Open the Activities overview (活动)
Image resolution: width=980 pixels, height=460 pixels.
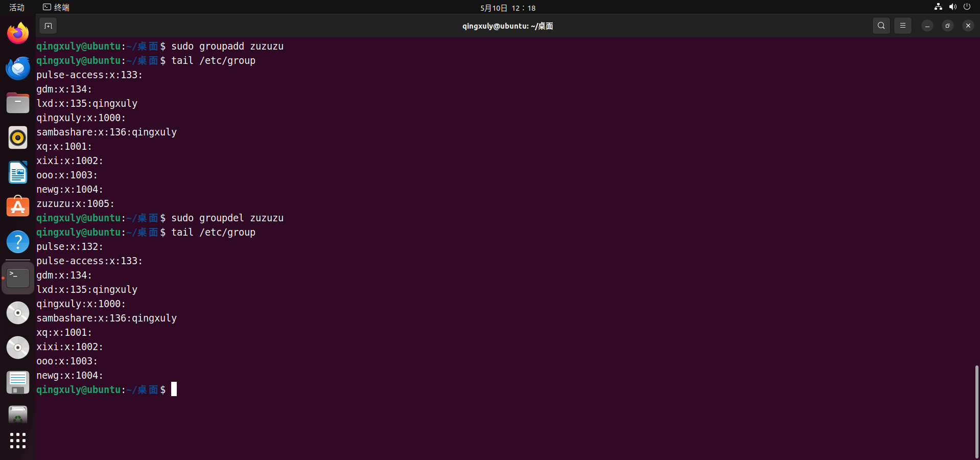coord(17,7)
